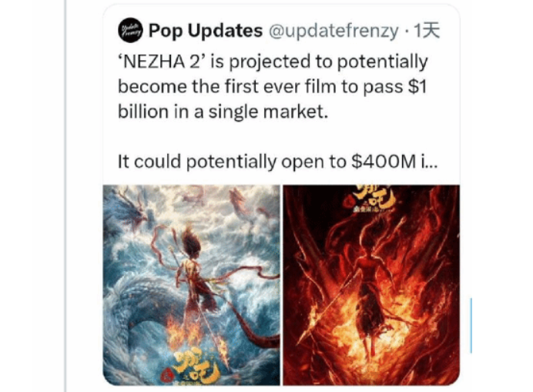Click the Pop Updates display name

point(206,31)
